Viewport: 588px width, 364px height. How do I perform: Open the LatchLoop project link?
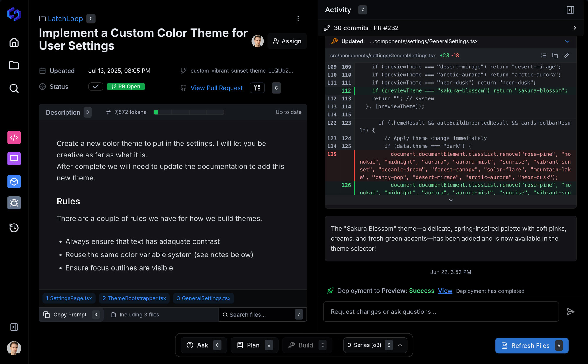coord(65,19)
